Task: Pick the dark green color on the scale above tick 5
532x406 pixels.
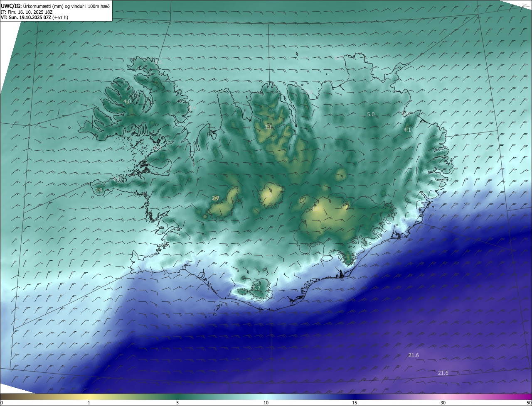Action: click(177, 397)
